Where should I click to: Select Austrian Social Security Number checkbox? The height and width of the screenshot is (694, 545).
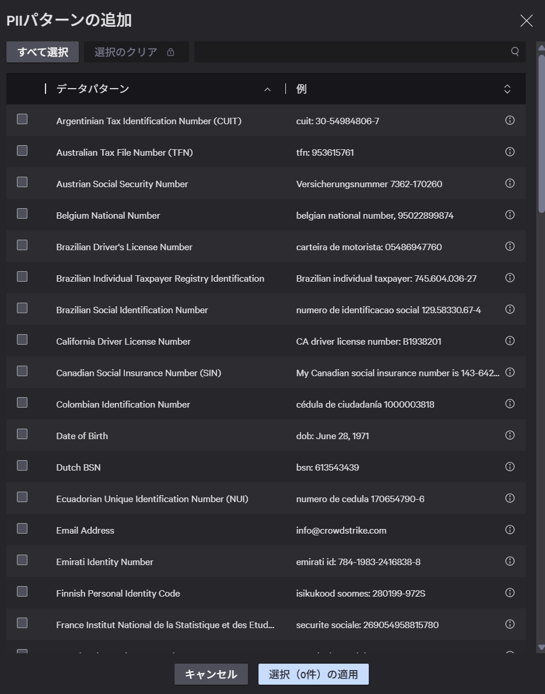(x=22, y=182)
